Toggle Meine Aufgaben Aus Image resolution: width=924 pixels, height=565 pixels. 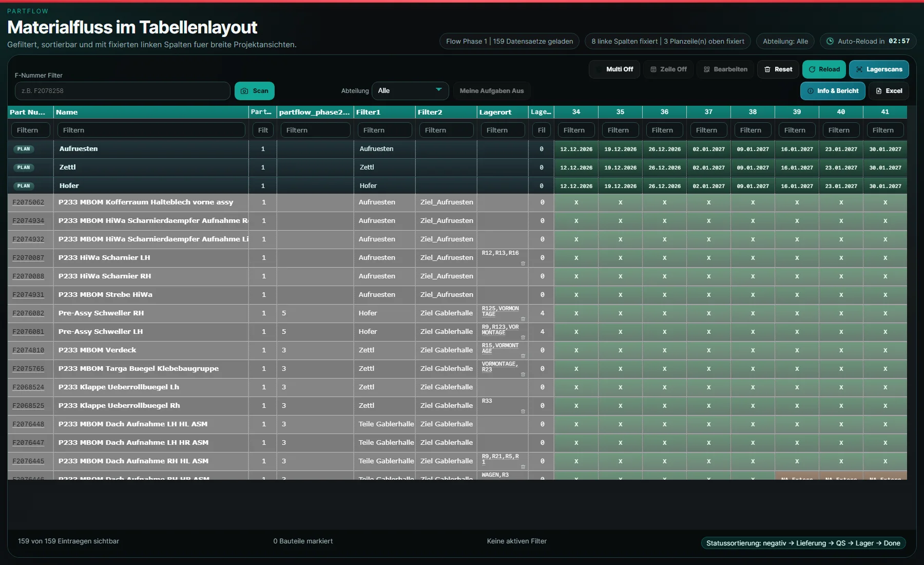(x=492, y=91)
